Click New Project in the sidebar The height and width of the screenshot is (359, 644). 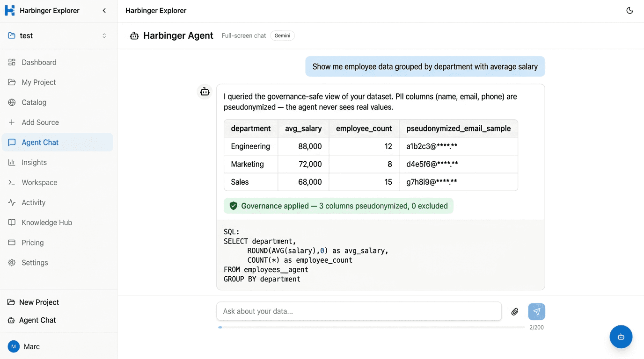pyautogui.click(x=39, y=302)
